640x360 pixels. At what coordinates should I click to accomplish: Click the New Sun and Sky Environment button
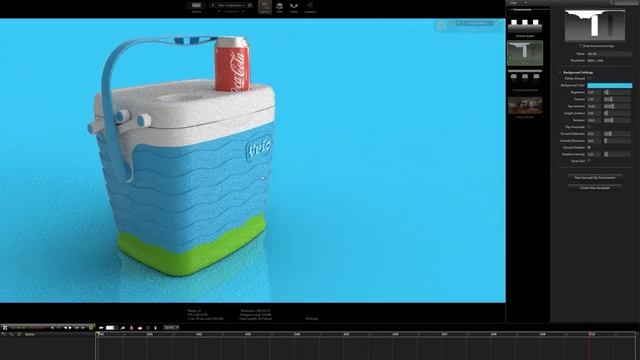(595, 178)
